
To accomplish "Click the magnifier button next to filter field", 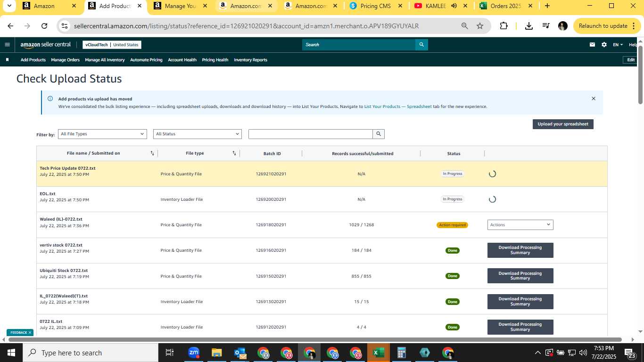I will point(379,134).
